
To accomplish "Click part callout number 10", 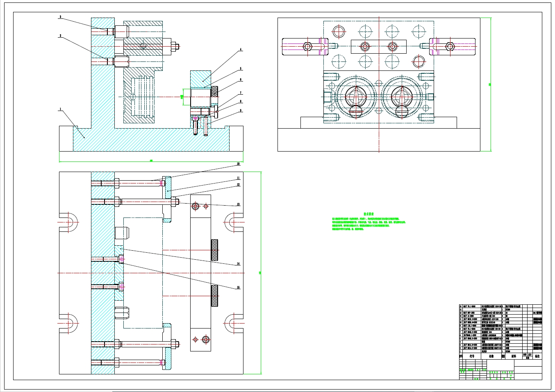I will tap(238, 164).
